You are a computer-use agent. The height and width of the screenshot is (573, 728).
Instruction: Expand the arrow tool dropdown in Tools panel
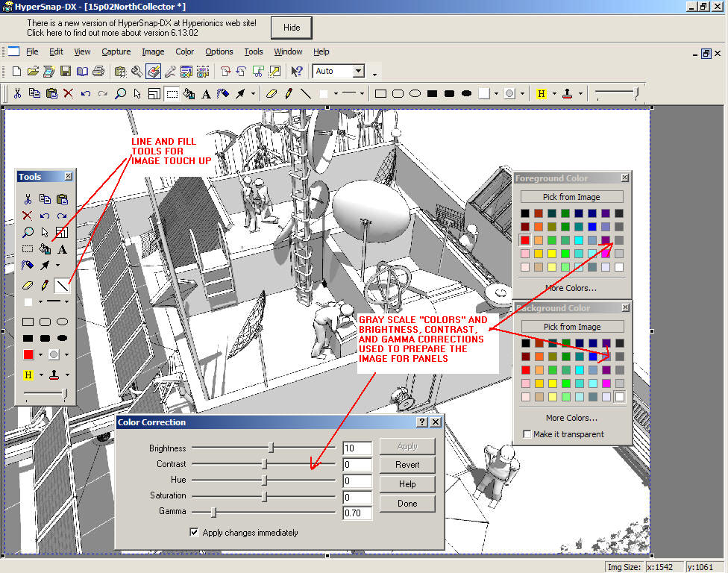pyautogui.click(x=57, y=265)
